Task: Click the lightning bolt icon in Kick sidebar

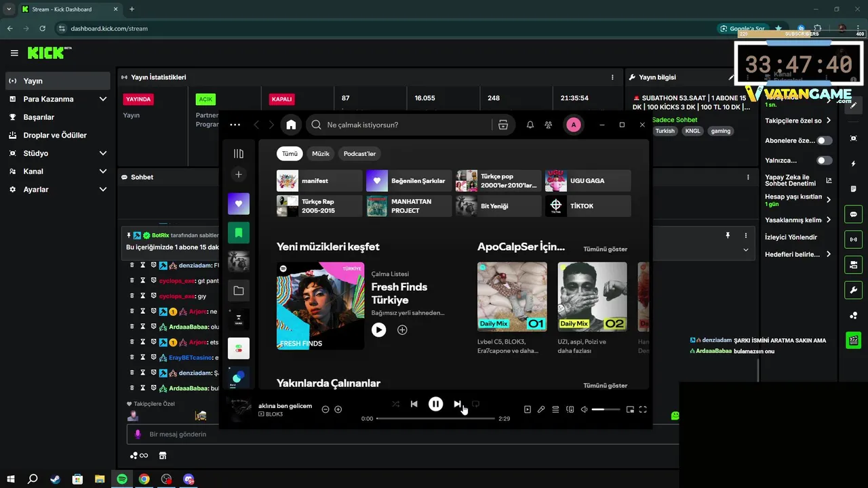Action: click(x=853, y=163)
